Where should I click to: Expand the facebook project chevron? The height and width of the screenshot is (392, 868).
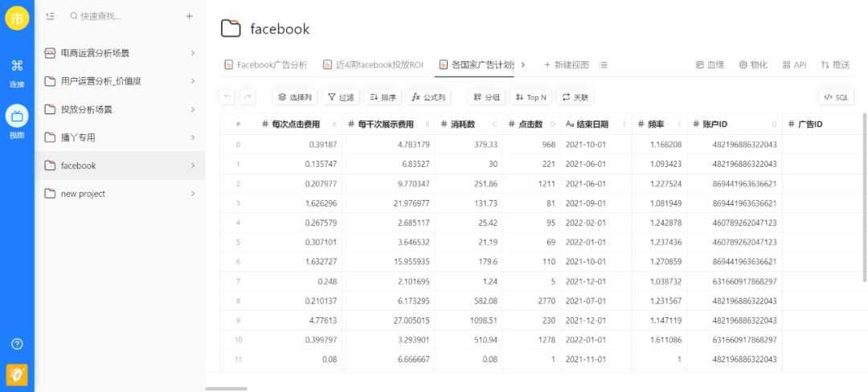pyautogui.click(x=193, y=165)
